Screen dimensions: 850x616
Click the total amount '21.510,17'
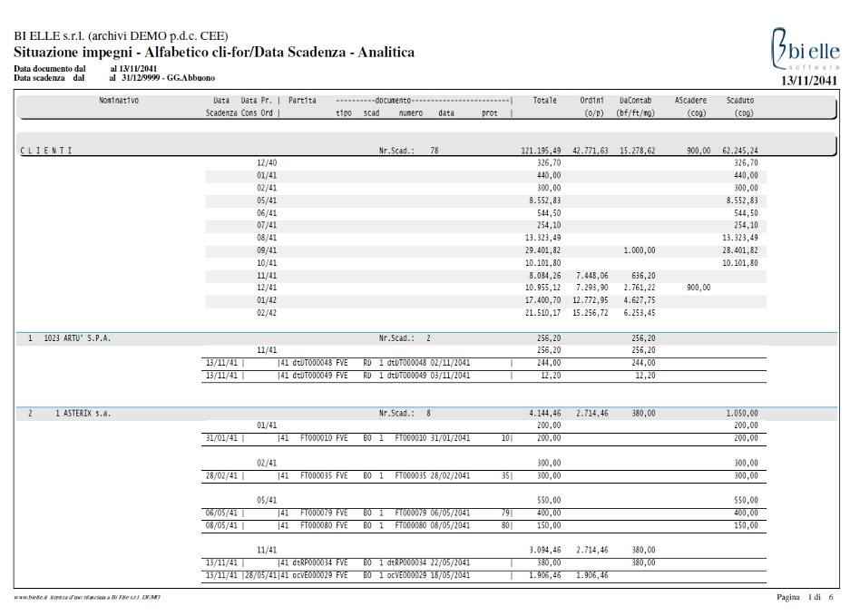tap(542, 313)
